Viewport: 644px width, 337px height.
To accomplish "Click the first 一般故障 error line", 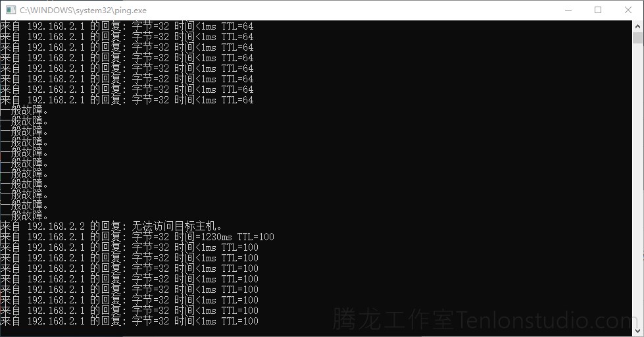I will coord(24,110).
